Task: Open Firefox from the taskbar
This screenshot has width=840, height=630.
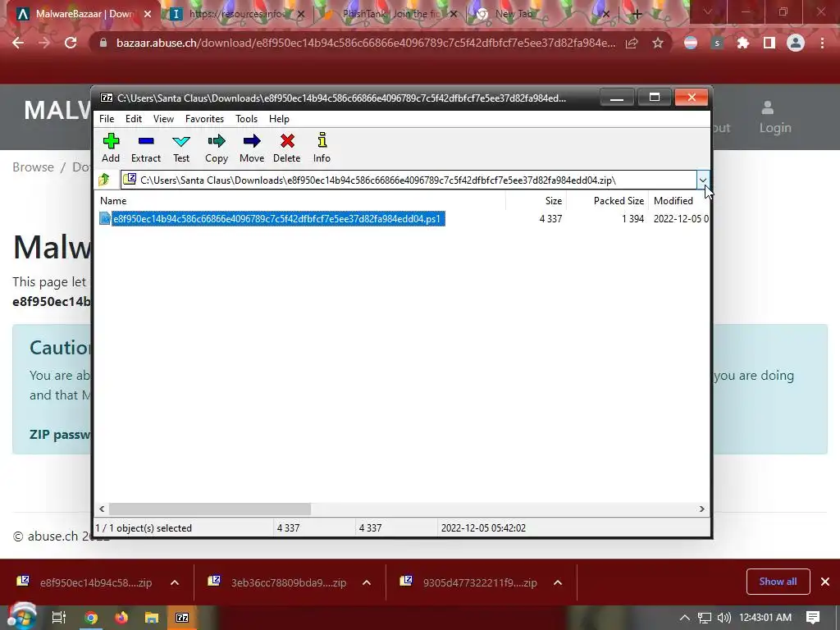Action: (121, 618)
